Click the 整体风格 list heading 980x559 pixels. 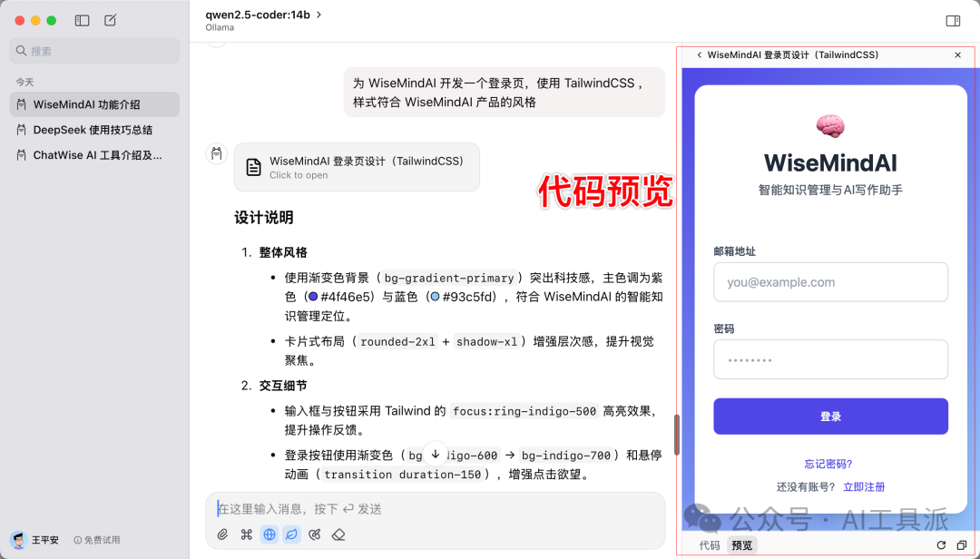283,252
